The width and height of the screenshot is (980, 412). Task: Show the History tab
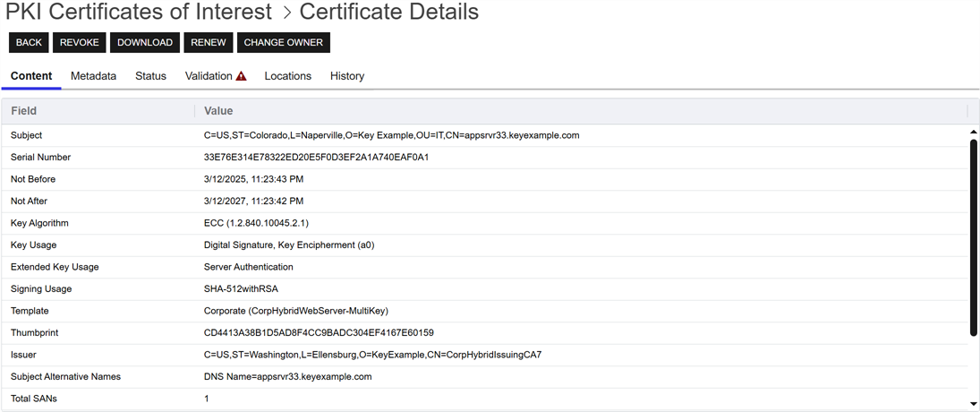(x=346, y=76)
